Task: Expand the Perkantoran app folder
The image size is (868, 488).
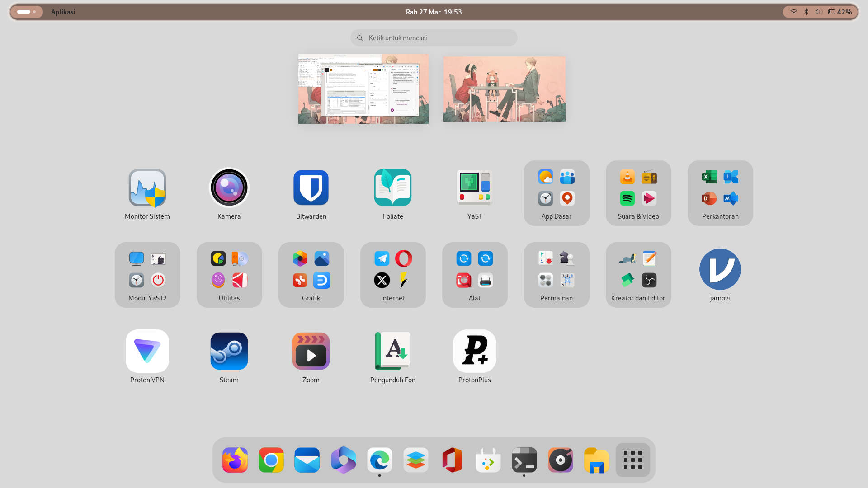Action: coord(720,193)
